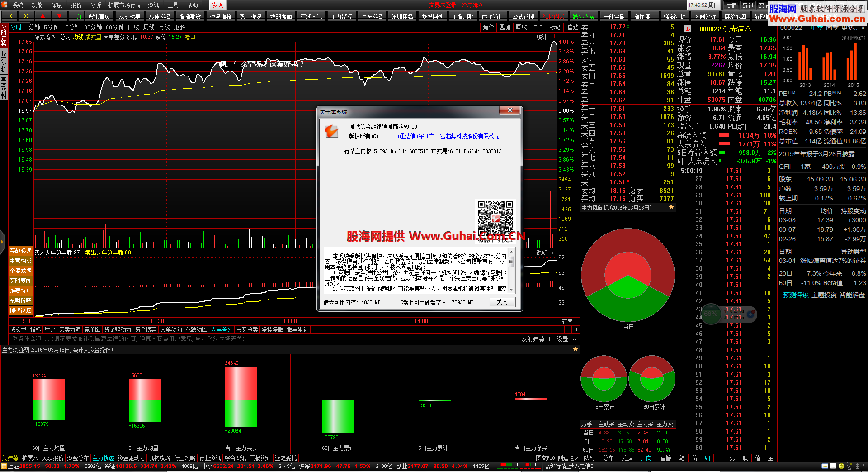Click the red up-triangle toolbar button
Viewport: 868px width, 472px height.
[x=43, y=16]
